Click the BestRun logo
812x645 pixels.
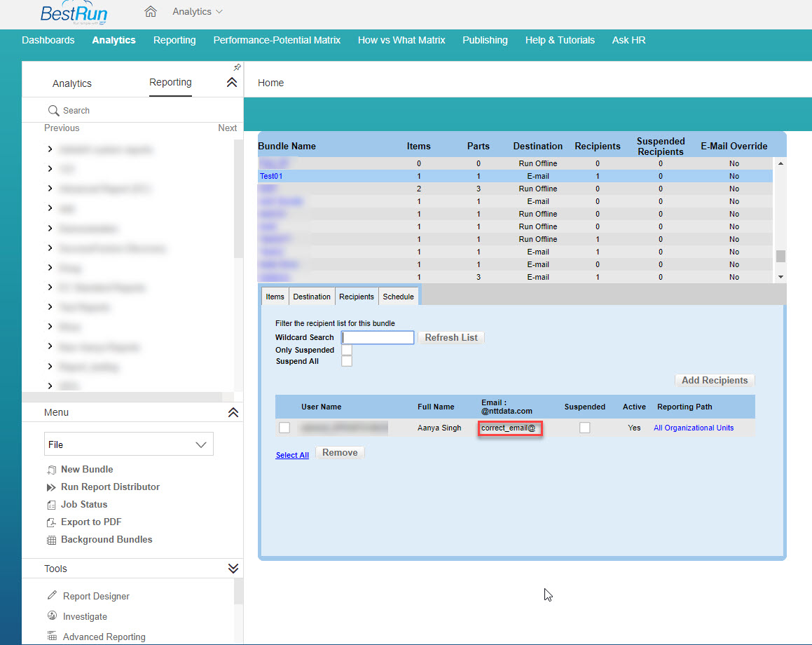coord(74,13)
